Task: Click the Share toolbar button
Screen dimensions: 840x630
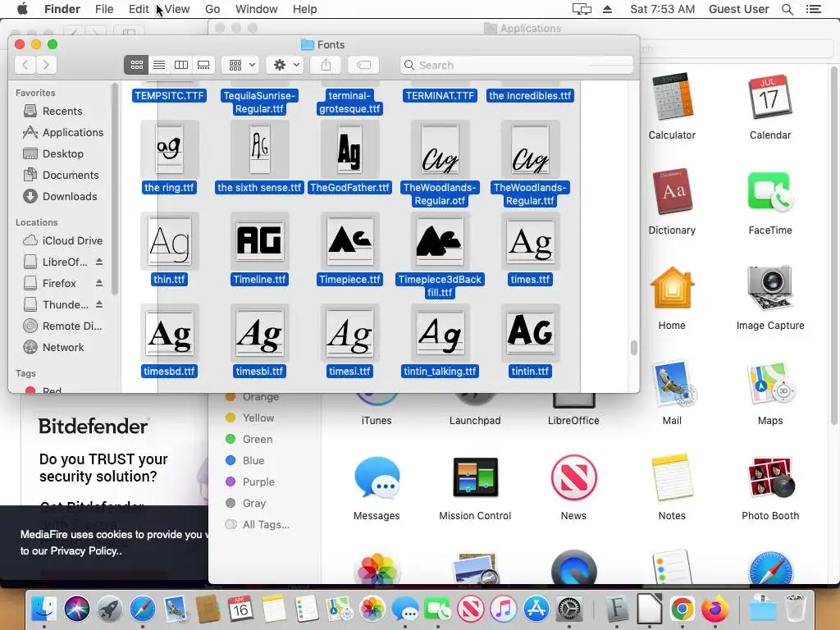Action: [x=326, y=65]
